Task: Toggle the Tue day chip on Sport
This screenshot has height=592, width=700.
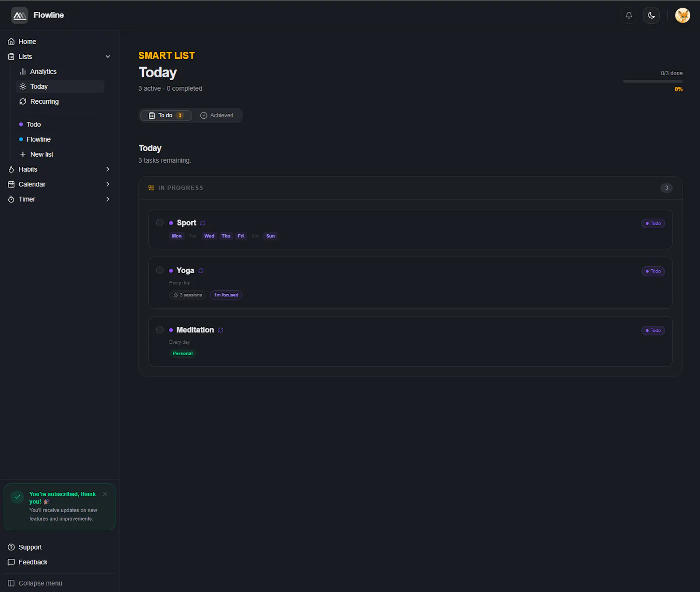Action: tap(193, 236)
